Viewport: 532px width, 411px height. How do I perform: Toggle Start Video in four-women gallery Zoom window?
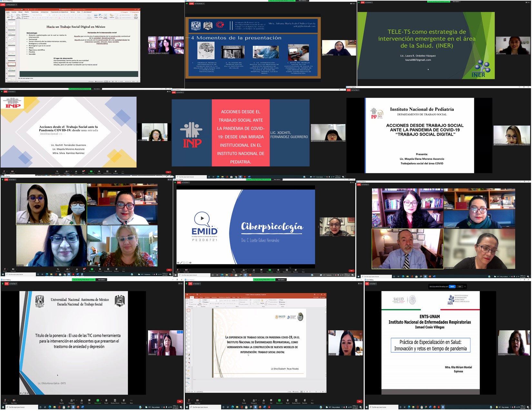[13, 270]
